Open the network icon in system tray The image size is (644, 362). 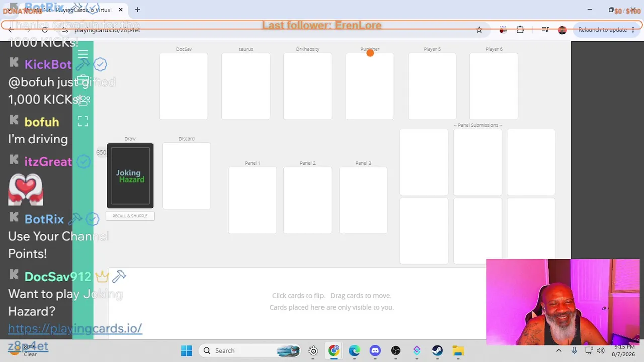point(589,351)
